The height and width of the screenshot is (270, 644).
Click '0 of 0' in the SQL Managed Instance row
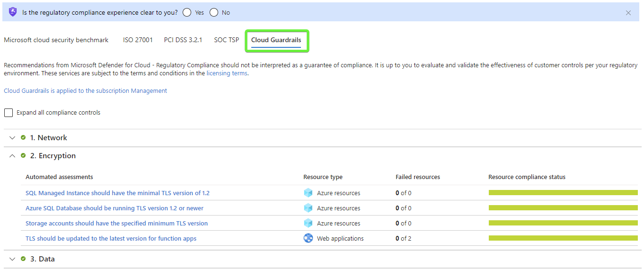pos(404,193)
